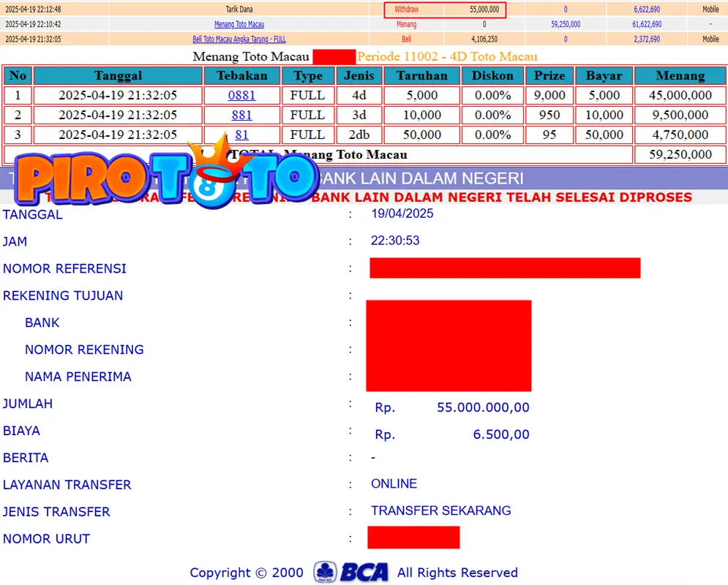This screenshot has height=585, width=728.
Task: Click the BIAYA fee 6.500,00
Action: coord(501,434)
